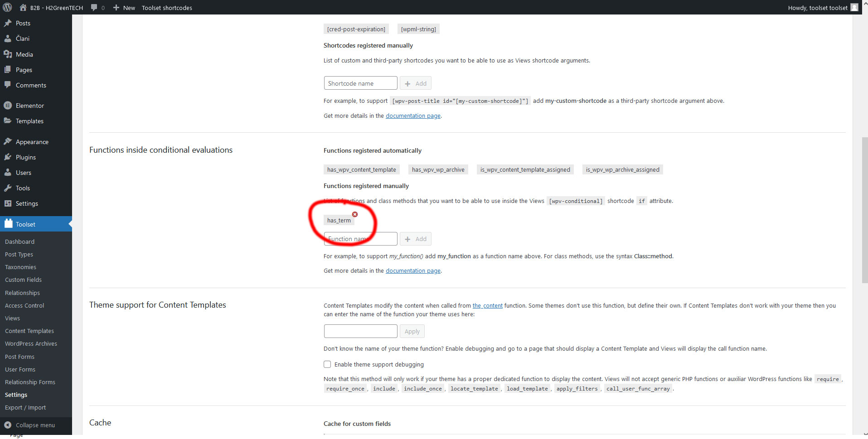
Task: Click the Users icon in sidebar
Action: click(x=8, y=173)
